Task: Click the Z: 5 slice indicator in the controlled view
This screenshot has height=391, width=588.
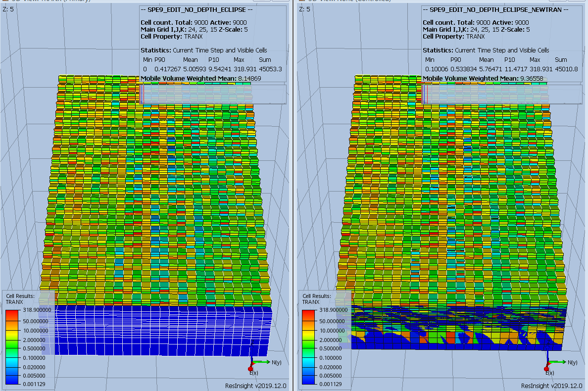Action: 305,8
